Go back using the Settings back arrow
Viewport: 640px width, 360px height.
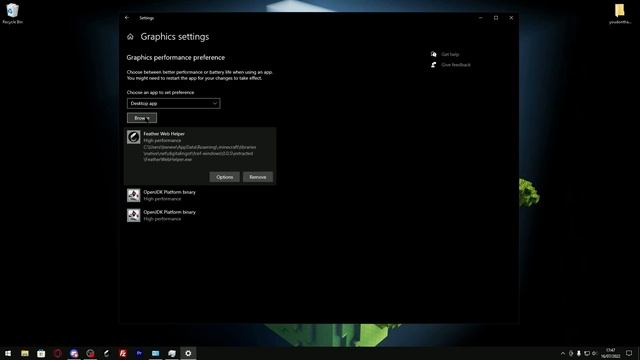pos(127,18)
